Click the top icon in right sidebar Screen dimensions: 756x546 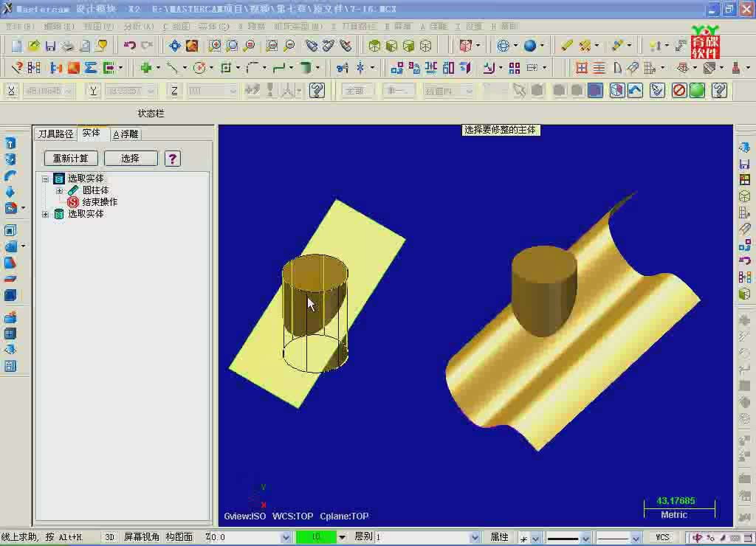(744, 148)
